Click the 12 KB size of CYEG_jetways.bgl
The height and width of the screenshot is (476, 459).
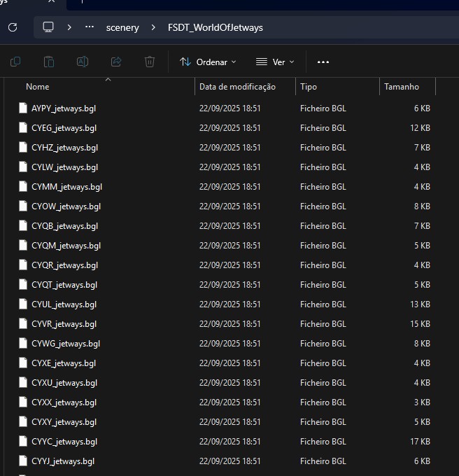point(420,128)
